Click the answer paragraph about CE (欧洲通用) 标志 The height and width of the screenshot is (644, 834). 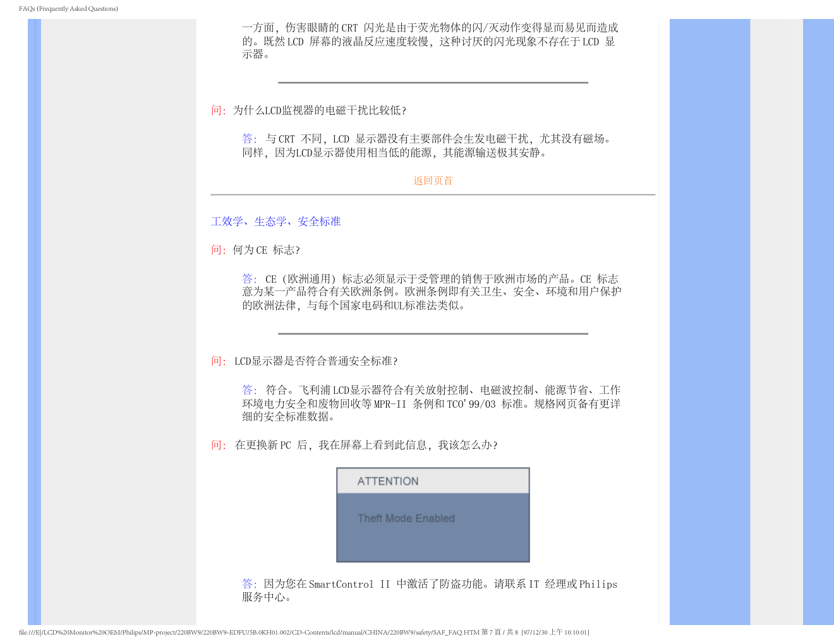point(432,292)
